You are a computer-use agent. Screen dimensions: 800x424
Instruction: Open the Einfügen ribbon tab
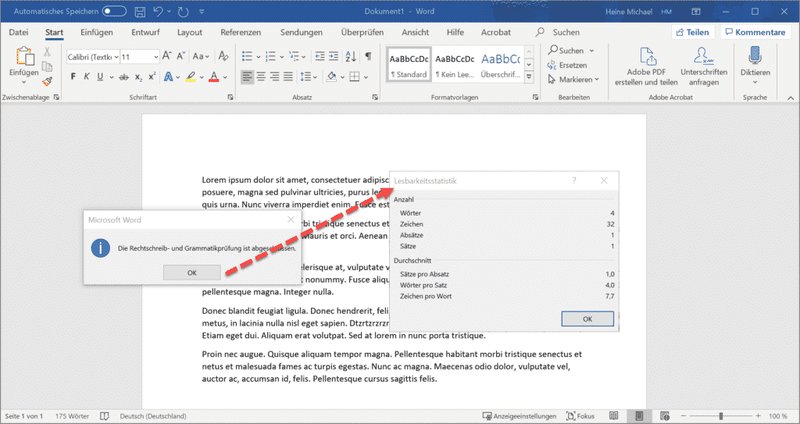pos(96,32)
